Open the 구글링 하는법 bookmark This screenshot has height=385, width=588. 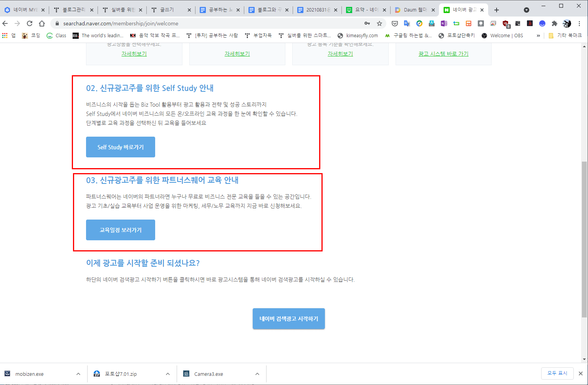click(408, 35)
